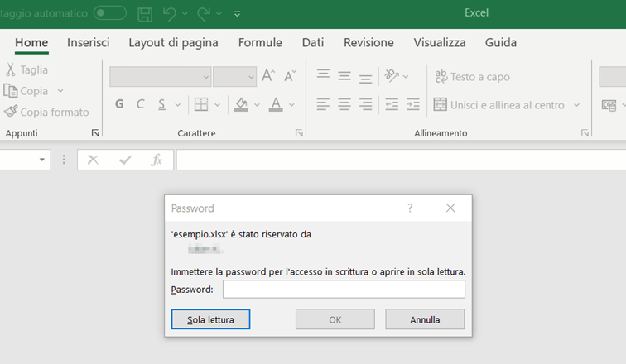This screenshot has width=626, height=364.
Task: Open the Carattere group dialog launcher
Action: [299, 132]
